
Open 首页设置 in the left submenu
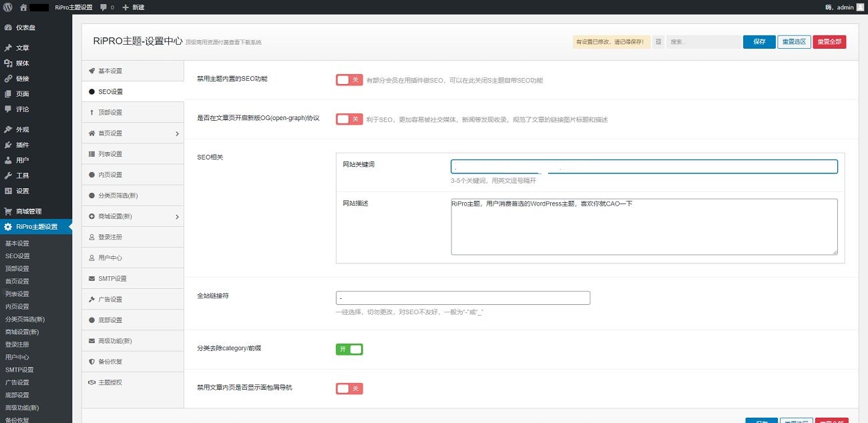(17, 282)
